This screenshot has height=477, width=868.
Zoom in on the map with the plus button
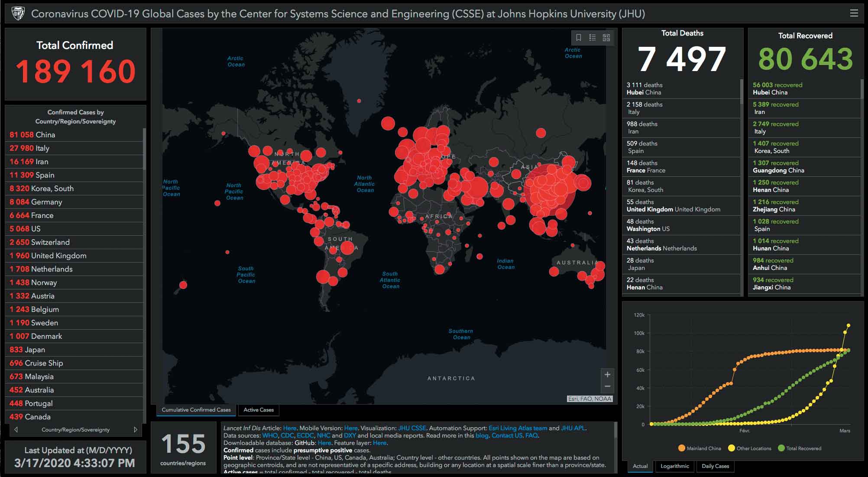click(607, 374)
